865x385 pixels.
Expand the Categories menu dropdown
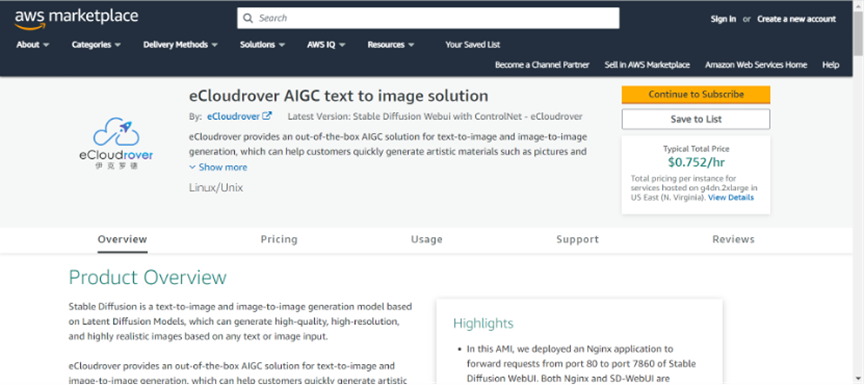(x=96, y=45)
